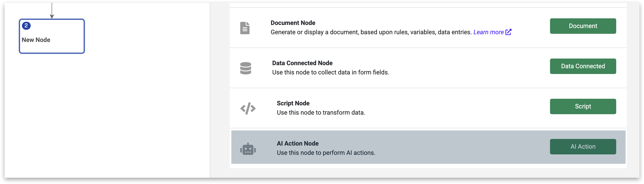
Task: Click the external link icon beside Learn more
Action: click(509, 32)
